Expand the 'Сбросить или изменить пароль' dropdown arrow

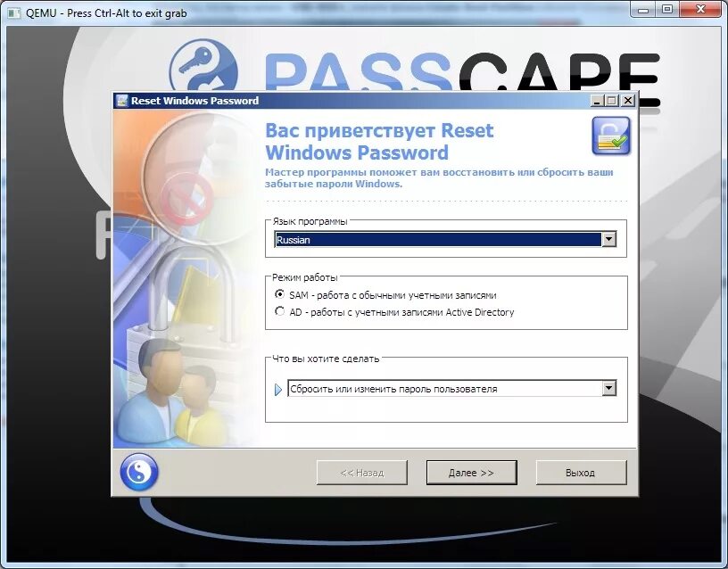coord(608,389)
